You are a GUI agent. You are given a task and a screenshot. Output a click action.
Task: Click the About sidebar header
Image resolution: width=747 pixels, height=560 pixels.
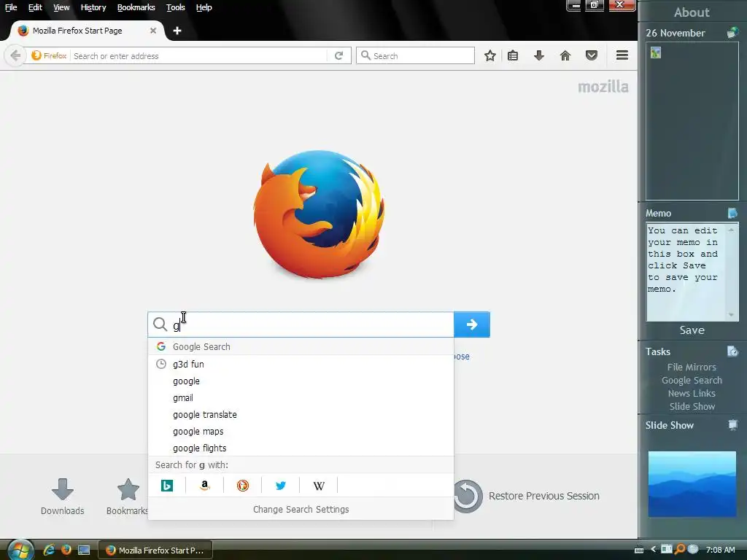(692, 12)
